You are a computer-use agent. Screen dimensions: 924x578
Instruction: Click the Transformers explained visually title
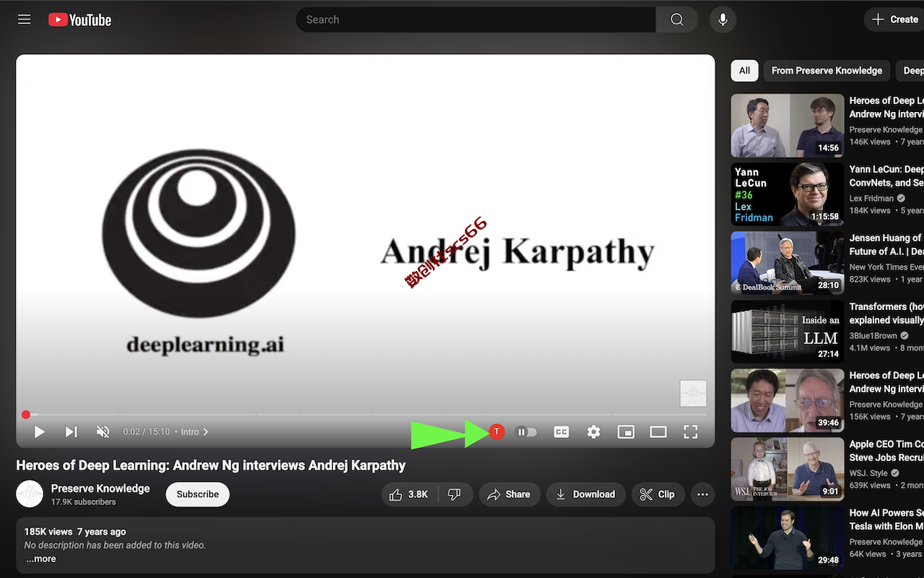[x=886, y=314]
